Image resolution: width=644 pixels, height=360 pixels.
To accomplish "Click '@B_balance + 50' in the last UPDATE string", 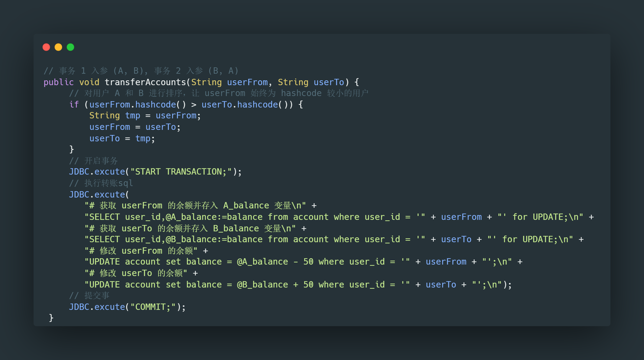I will [275, 285].
